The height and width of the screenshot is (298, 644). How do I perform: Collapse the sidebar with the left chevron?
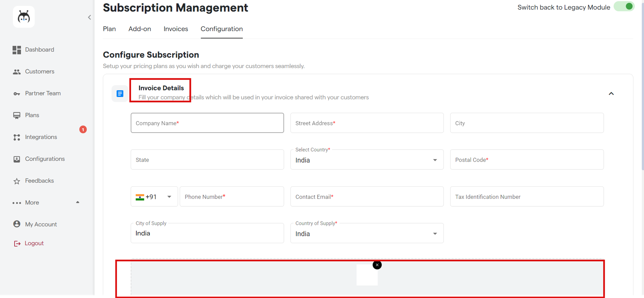(90, 17)
